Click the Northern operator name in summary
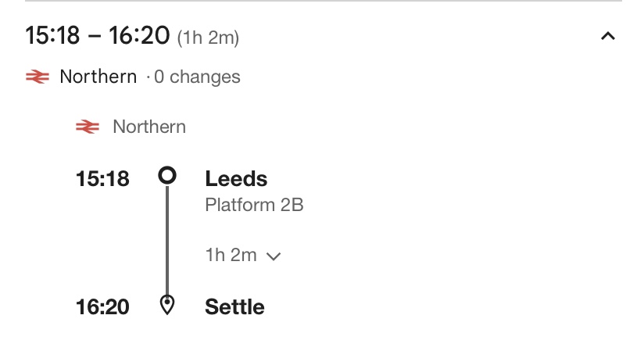644x351 pixels. tap(98, 77)
